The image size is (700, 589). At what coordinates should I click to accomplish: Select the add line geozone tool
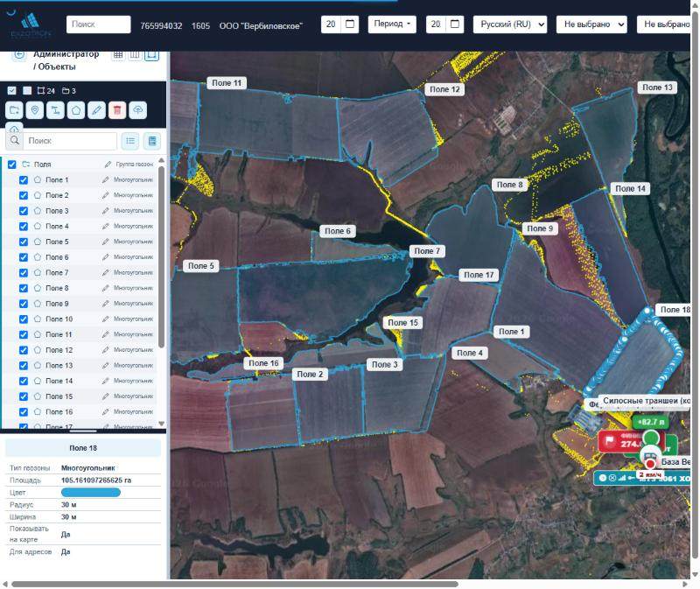[55, 110]
